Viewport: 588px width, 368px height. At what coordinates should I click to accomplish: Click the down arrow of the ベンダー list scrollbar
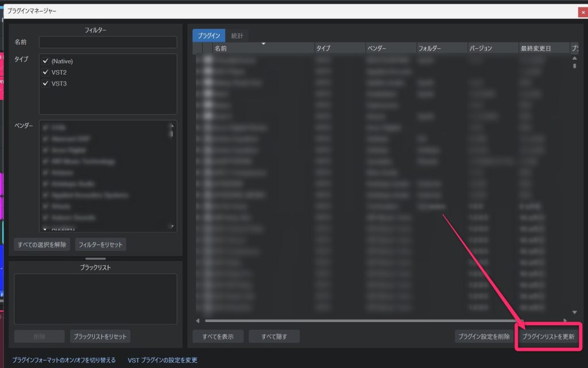click(x=171, y=227)
